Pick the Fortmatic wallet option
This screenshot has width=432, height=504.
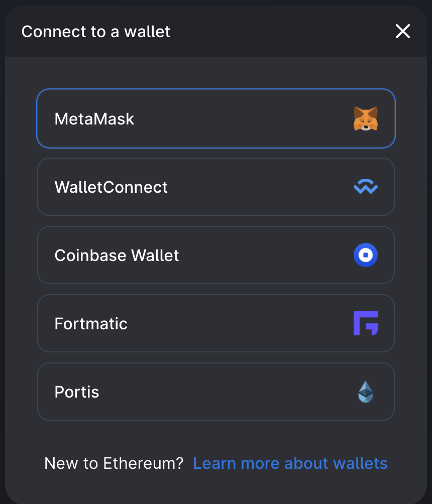coord(216,323)
